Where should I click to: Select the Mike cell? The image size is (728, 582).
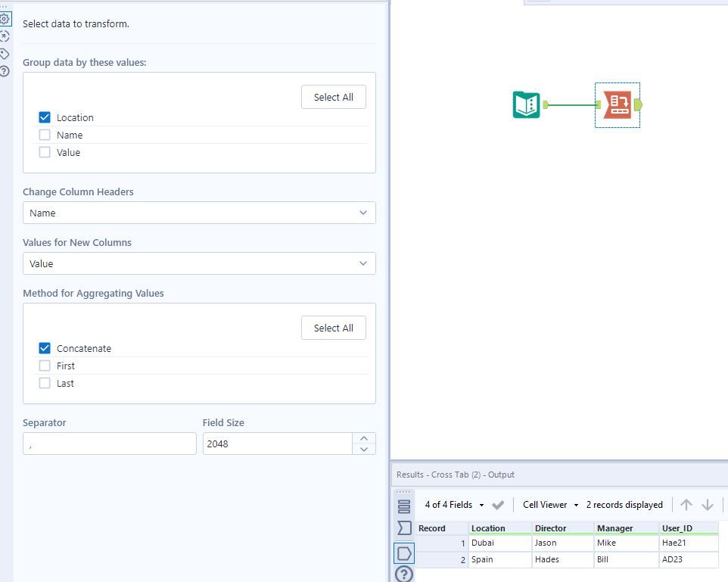coord(627,543)
